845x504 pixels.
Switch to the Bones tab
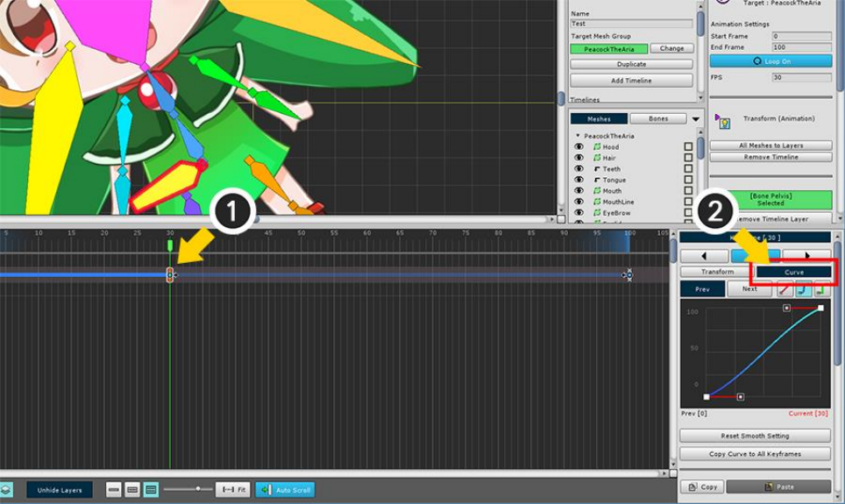pos(658,118)
